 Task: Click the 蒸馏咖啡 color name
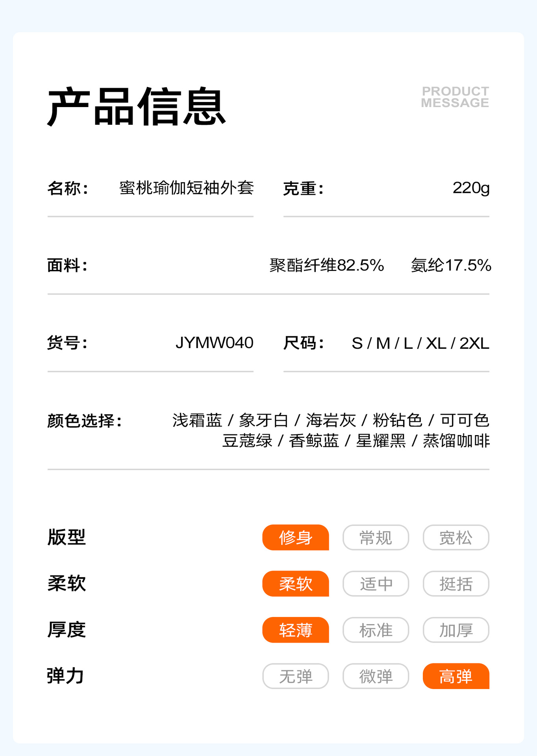pyautogui.click(x=456, y=441)
